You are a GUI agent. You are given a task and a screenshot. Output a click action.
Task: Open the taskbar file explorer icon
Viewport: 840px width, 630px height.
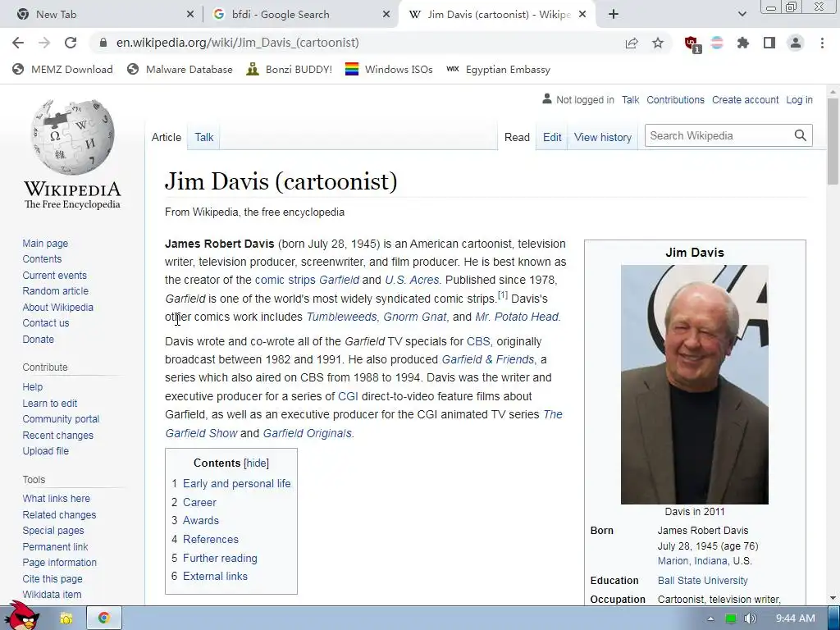click(x=66, y=619)
